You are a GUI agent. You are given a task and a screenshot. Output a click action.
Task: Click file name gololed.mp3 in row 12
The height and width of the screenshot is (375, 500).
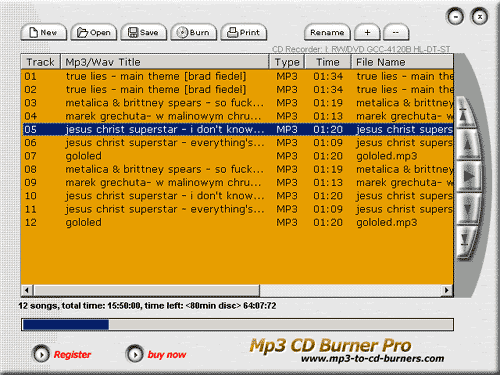click(387, 223)
